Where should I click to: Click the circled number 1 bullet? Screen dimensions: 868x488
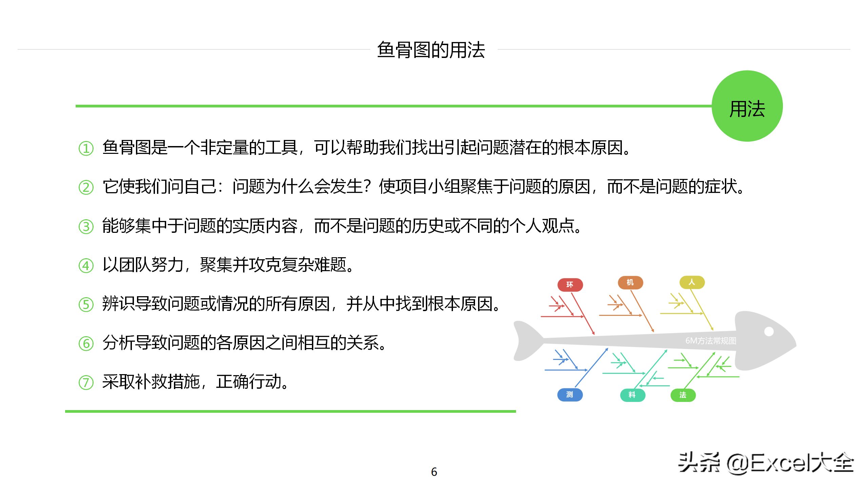[86, 148]
